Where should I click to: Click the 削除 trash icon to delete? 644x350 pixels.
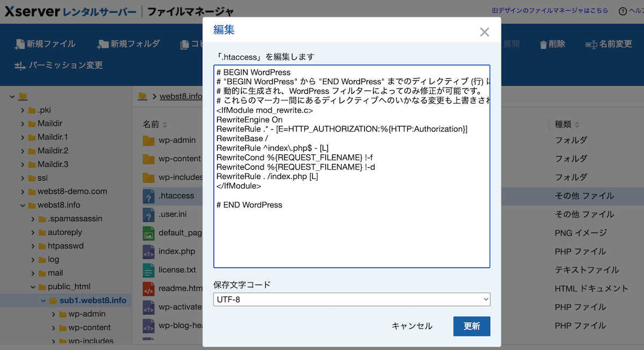(x=543, y=44)
